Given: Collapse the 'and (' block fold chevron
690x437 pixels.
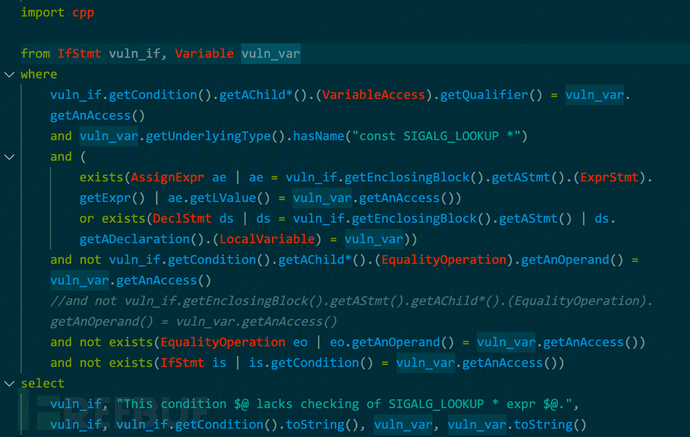Looking at the screenshot, I should coord(9,157).
